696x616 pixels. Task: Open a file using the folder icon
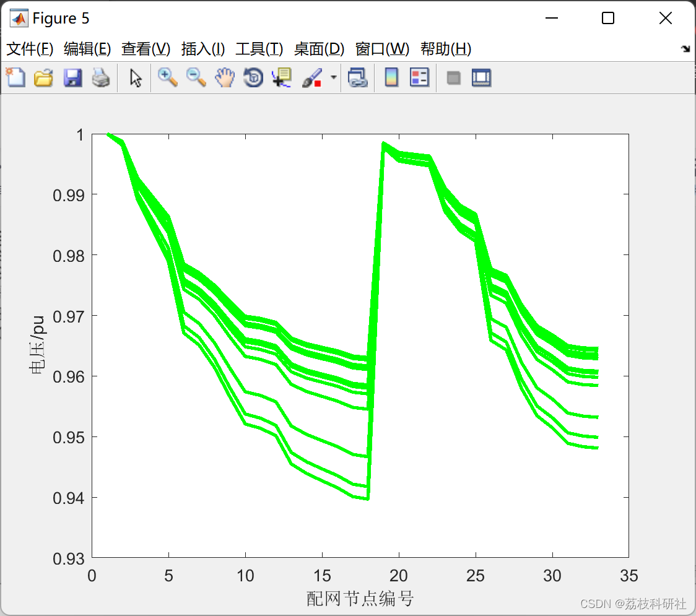point(43,77)
